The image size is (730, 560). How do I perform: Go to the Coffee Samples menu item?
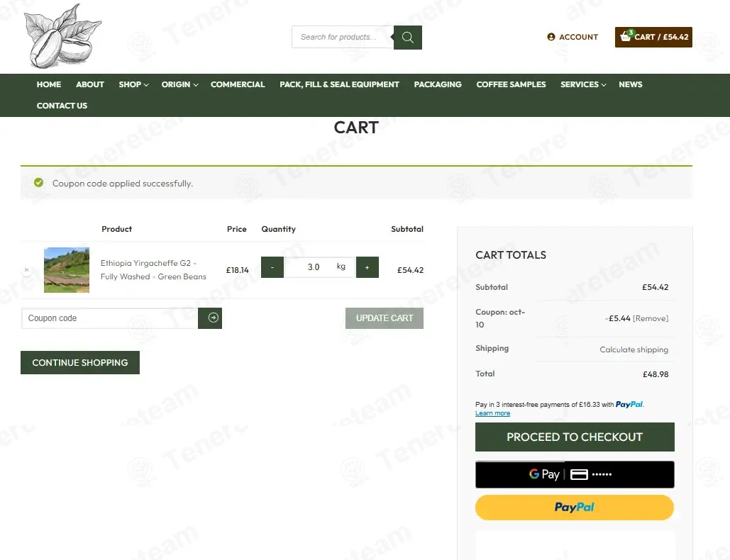point(511,84)
